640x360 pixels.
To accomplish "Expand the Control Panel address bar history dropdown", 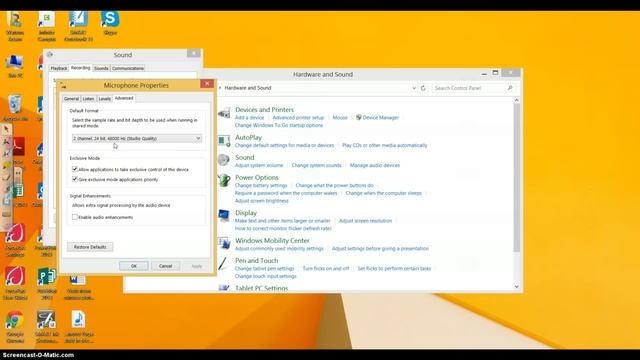I will point(414,88).
